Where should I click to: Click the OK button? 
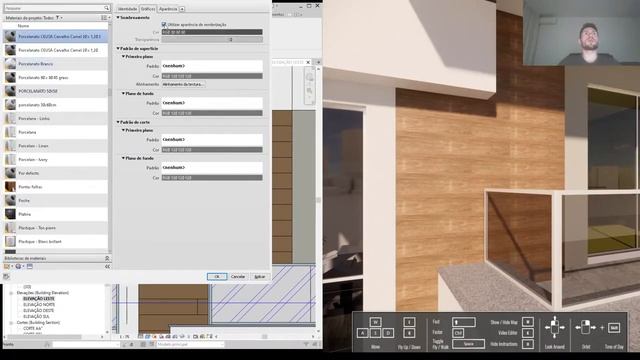[217, 276]
